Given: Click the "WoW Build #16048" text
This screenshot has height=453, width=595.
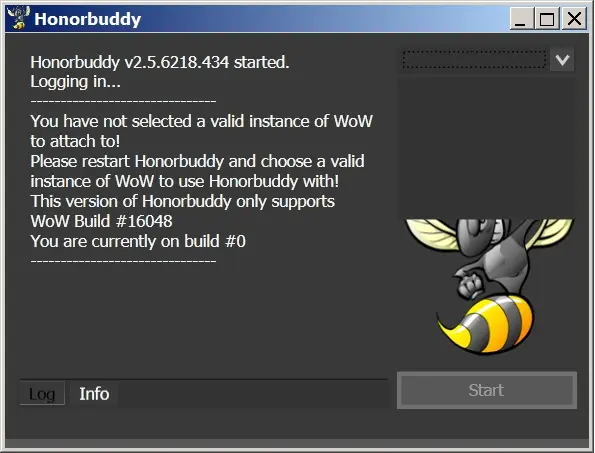Looking at the screenshot, I should (101, 221).
